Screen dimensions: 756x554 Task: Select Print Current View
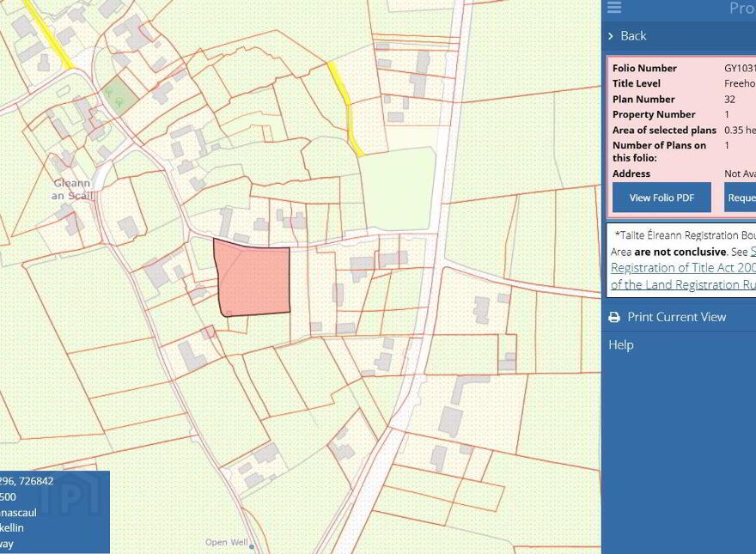coord(676,317)
